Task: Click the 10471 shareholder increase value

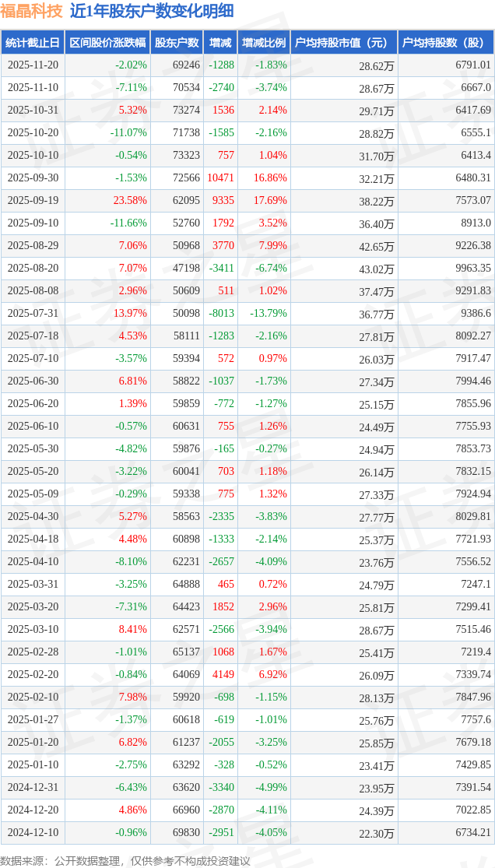Action: (x=221, y=178)
